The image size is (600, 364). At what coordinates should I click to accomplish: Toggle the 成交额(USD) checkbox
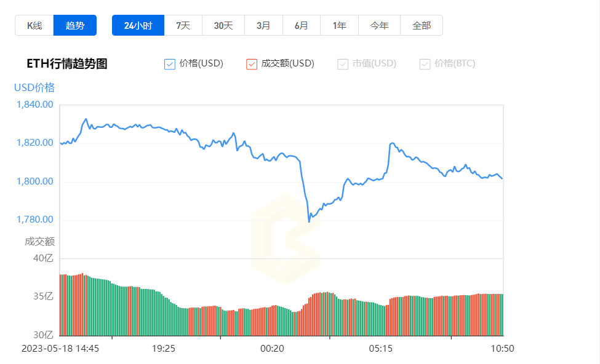coord(252,64)
